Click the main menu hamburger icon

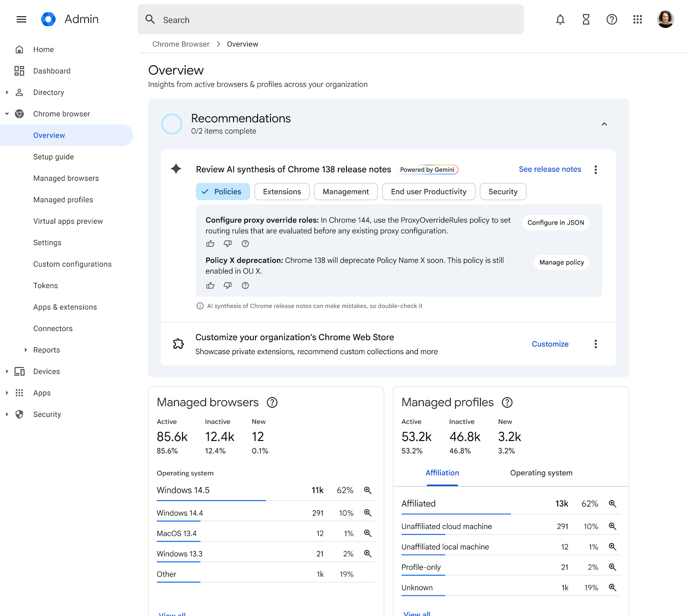[x=21, y=19]
